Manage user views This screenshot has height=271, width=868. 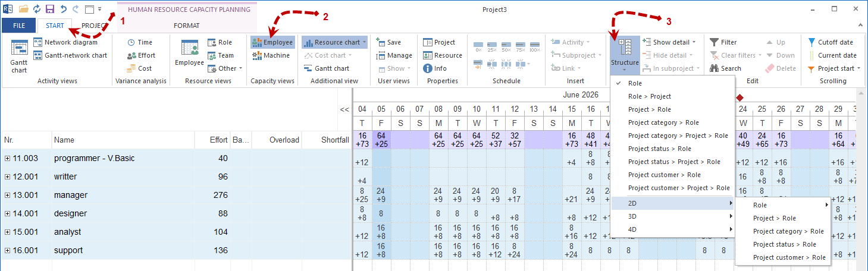394,55
